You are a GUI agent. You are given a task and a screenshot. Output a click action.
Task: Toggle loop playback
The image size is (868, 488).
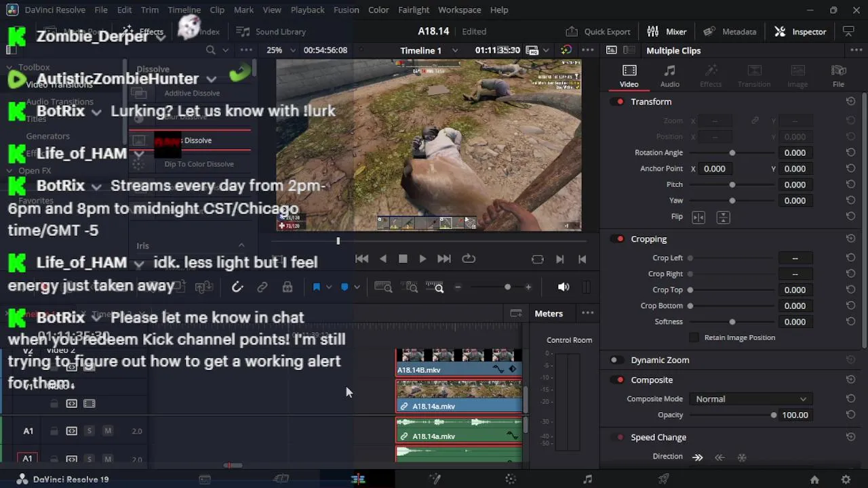[x=469, y=259]
